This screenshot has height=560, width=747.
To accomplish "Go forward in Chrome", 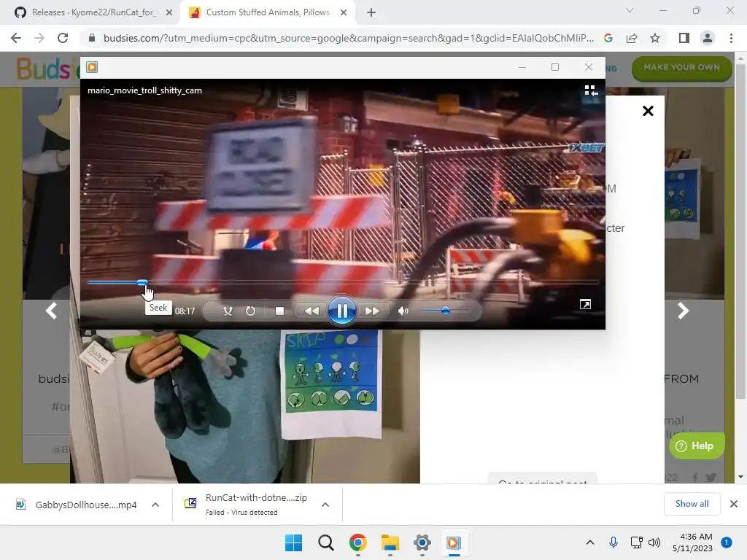I will [39, 38].
